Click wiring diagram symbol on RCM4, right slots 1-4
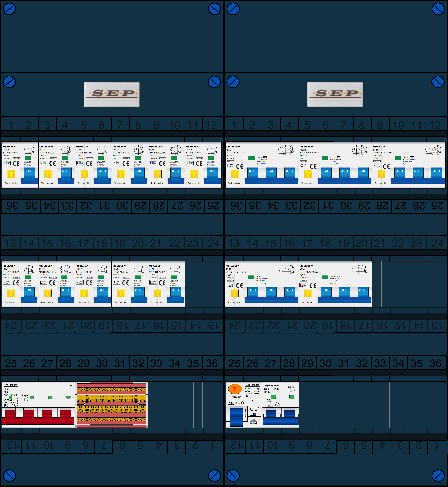This screenshot has width=448, height=487. (x=286, y=150)
